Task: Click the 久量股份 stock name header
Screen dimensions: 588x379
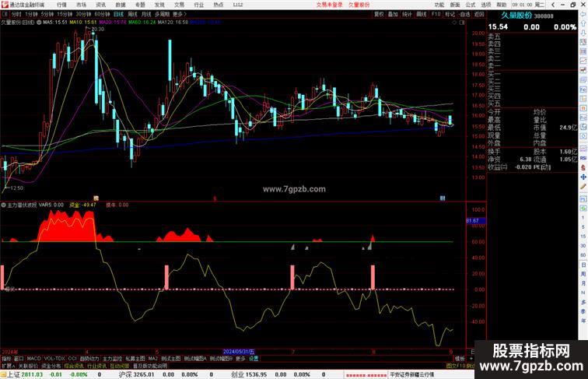Action: (x=516, y=16)
